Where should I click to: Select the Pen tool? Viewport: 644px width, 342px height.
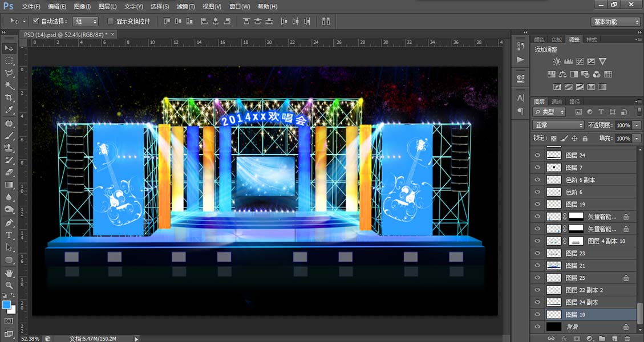tap(9, 223)
